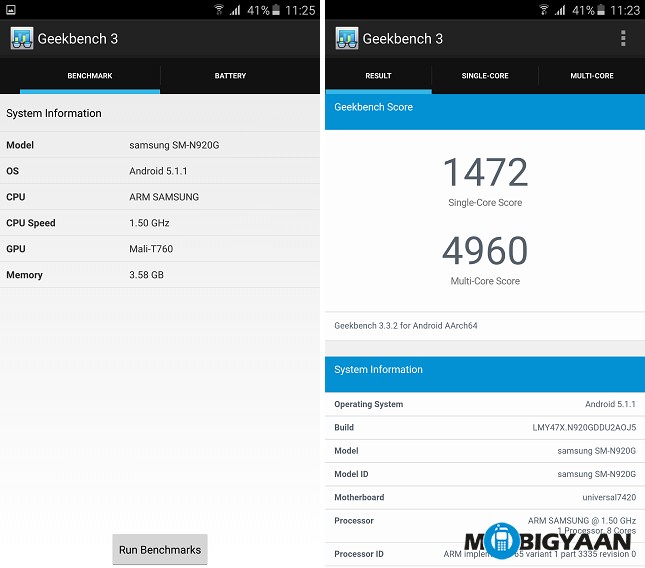
Task: Tap the 11:23 clock in right status bar
Action: 625,10
